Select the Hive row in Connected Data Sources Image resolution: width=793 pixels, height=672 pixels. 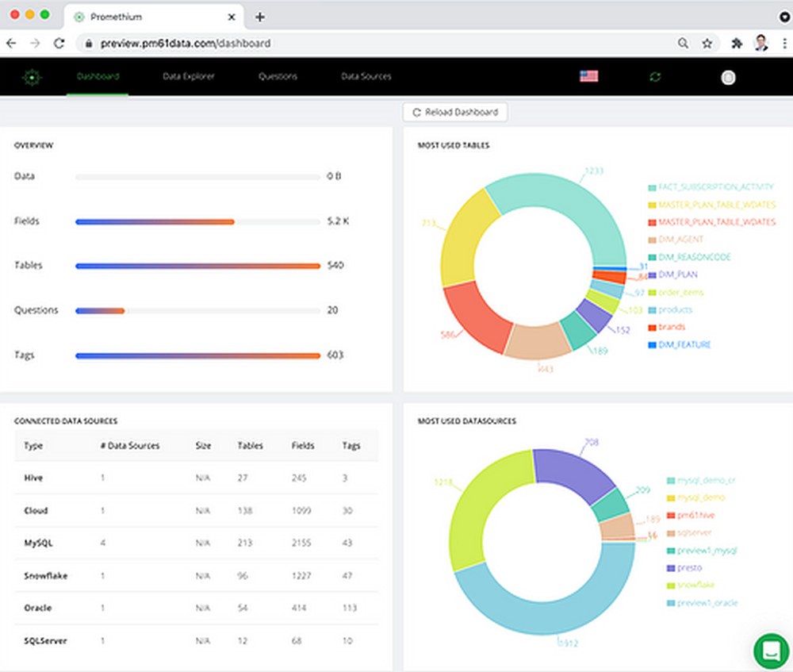click(196, 478)
